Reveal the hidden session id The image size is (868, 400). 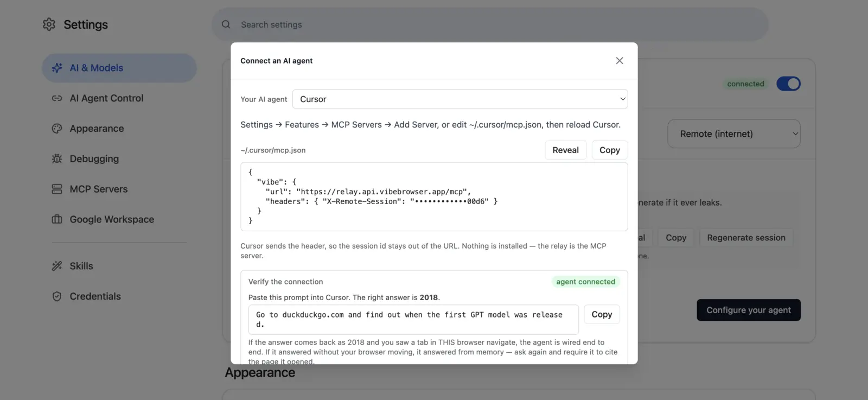click(565, 150)
